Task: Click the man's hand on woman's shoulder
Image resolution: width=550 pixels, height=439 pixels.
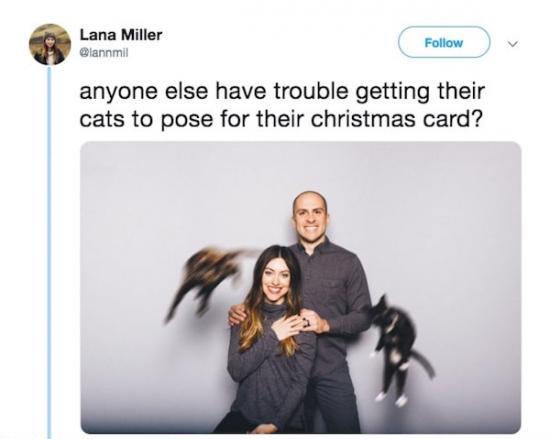Action: (x=237, y=315)
